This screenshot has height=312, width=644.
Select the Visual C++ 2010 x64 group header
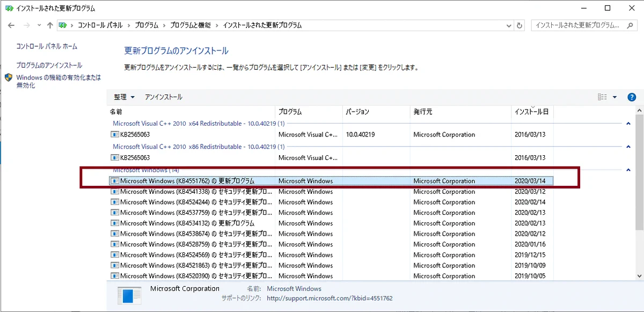(199, 124)
